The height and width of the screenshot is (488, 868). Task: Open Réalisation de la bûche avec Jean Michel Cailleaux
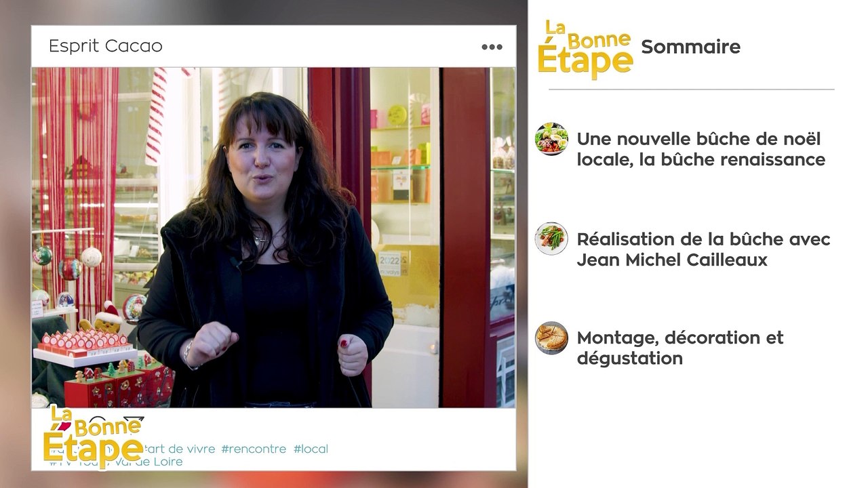(x=703, y=249)
